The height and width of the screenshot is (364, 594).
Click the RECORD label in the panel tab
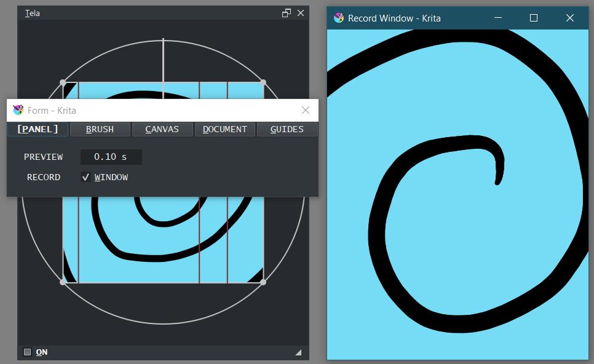pos(44,177)
